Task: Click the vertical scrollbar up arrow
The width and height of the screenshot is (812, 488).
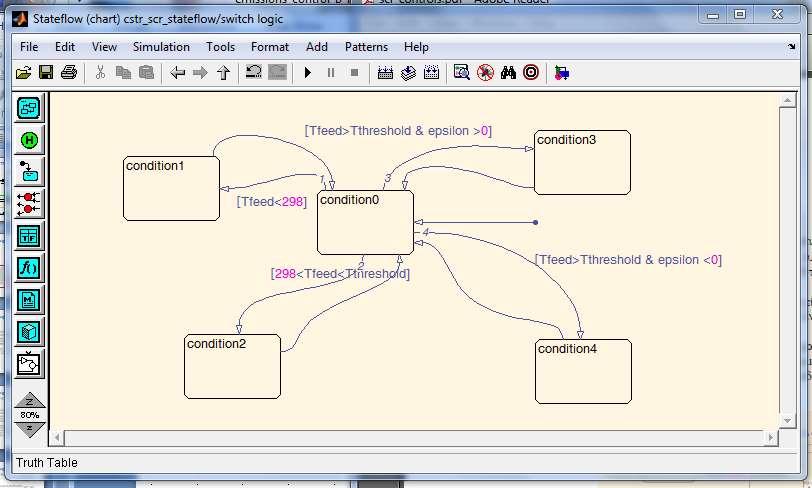Action: point(788,101)
